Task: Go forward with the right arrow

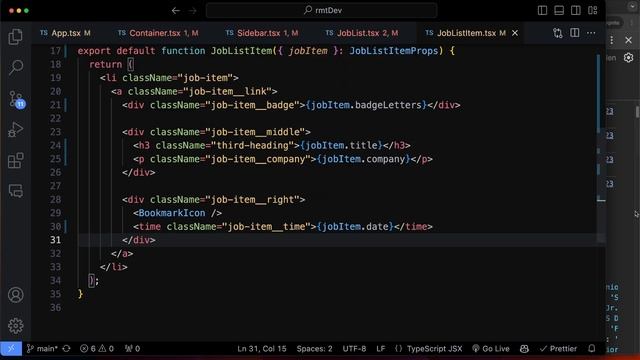Action: (x=193, y=10)
